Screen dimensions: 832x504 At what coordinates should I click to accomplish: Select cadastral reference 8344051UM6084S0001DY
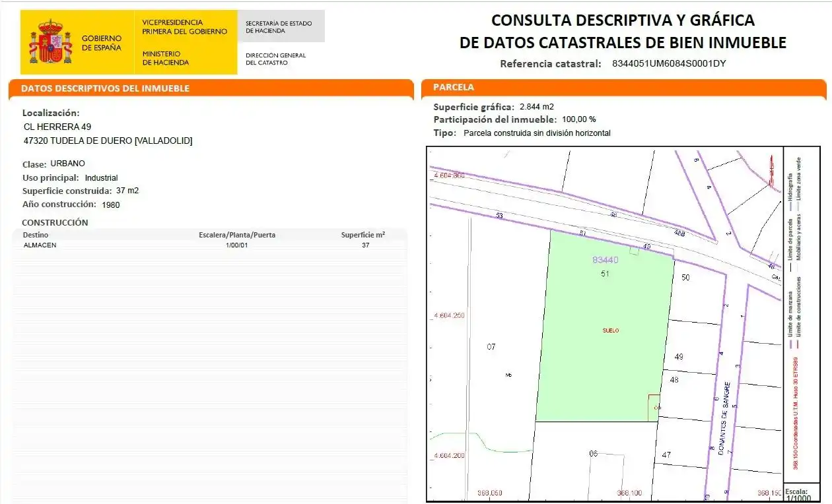pyautogui.click(x=670, y=64)
